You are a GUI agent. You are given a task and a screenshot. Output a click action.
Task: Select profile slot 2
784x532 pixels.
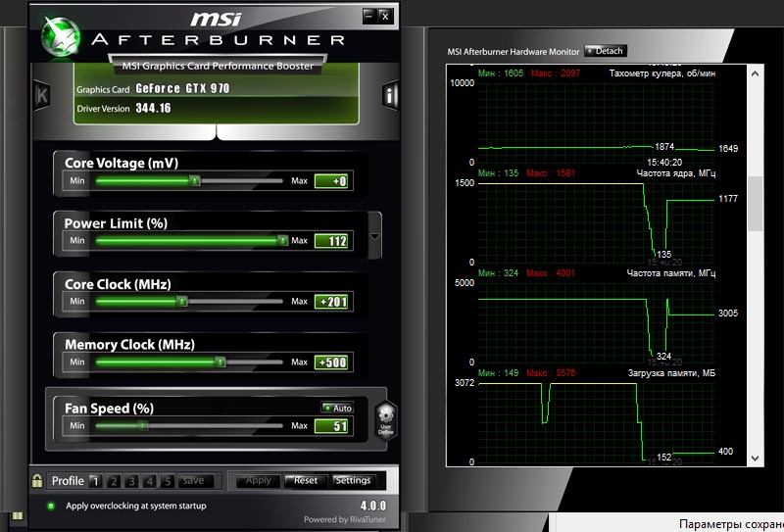114,481
